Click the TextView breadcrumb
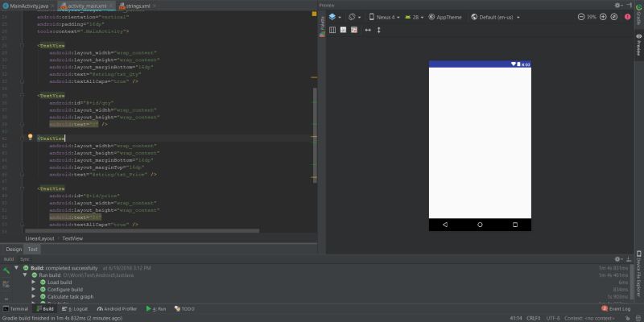The height and width of the screenshot is (322, 644). click(72, 238)
